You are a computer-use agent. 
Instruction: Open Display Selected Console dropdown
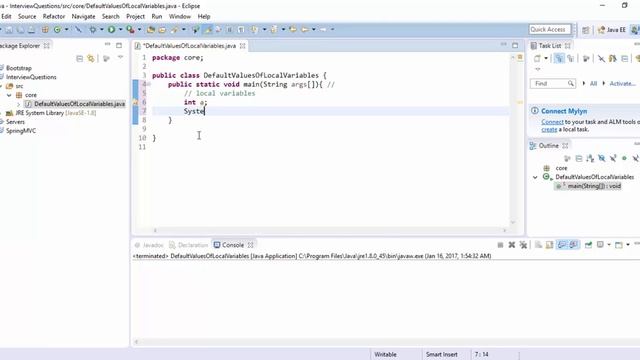pos(609,245)
